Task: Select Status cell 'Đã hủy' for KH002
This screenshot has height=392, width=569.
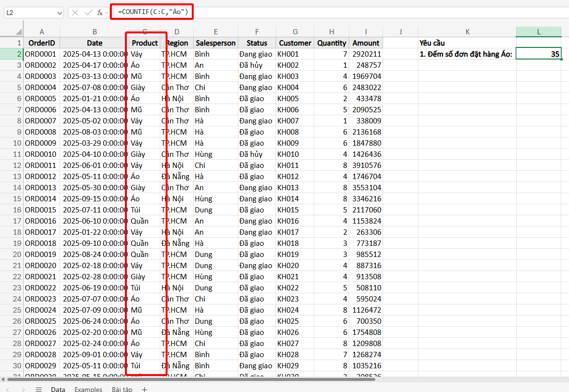Action: 257,65
